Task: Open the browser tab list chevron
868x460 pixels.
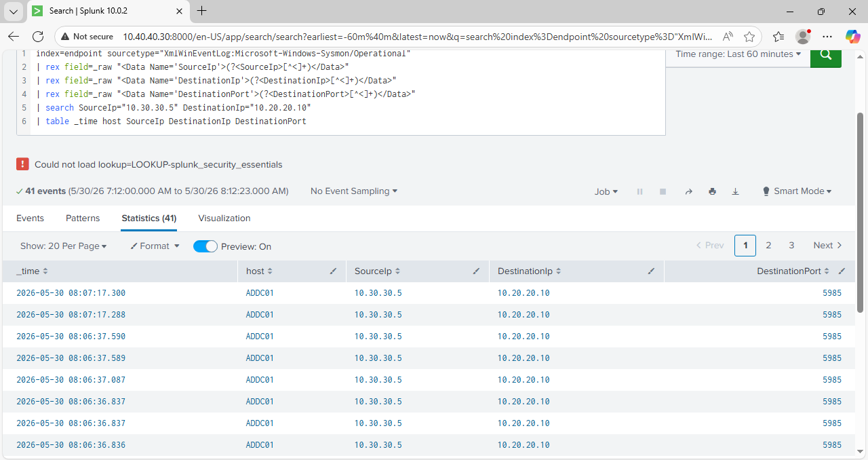Action: tap(14, 11)
